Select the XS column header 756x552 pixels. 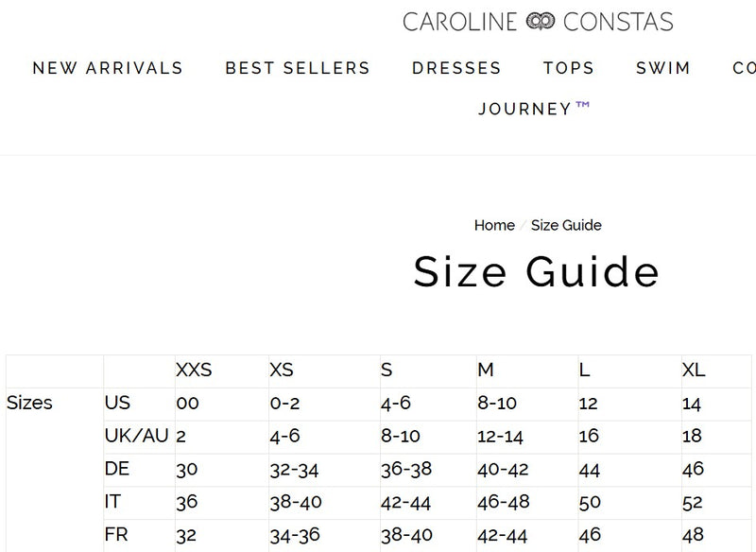click(x=282, y=370)
